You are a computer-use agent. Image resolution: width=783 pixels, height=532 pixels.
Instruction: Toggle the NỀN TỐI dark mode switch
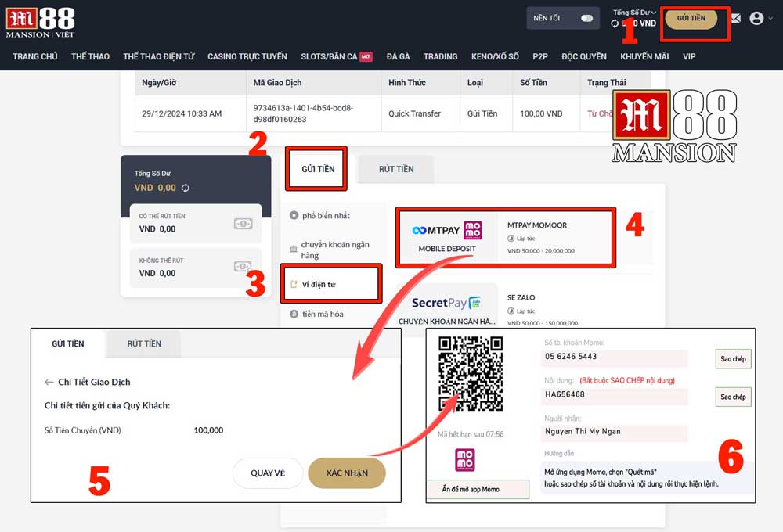[x=586, y=18]
